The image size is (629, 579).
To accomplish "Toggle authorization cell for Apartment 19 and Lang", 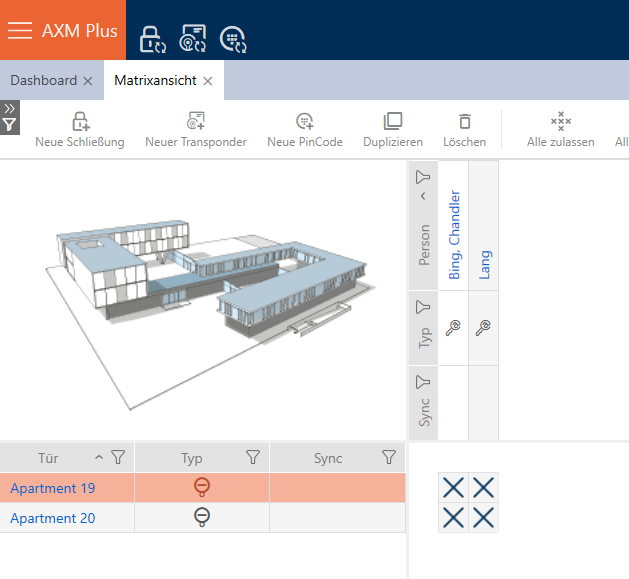I will (x=484, y=488).
